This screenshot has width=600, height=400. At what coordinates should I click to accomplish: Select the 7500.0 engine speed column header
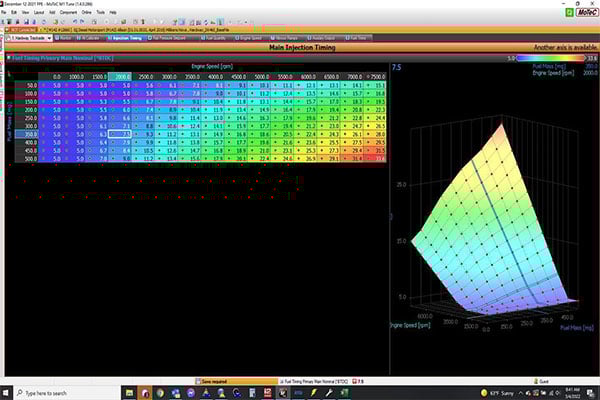375,77
